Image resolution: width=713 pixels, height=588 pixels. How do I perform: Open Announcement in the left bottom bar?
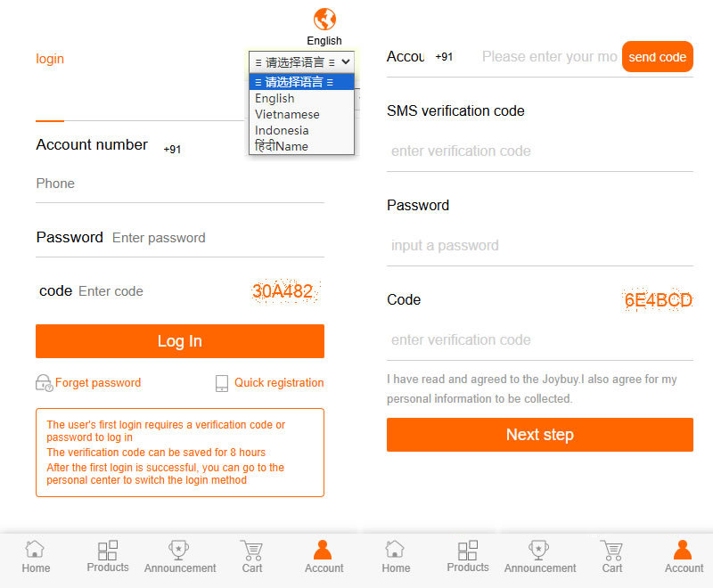point(180,557)
